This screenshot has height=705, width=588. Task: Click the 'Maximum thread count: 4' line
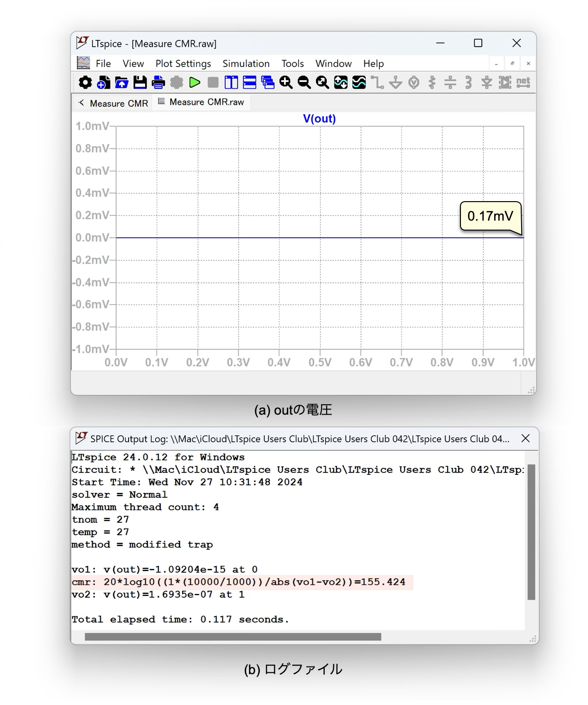point(145,507)
